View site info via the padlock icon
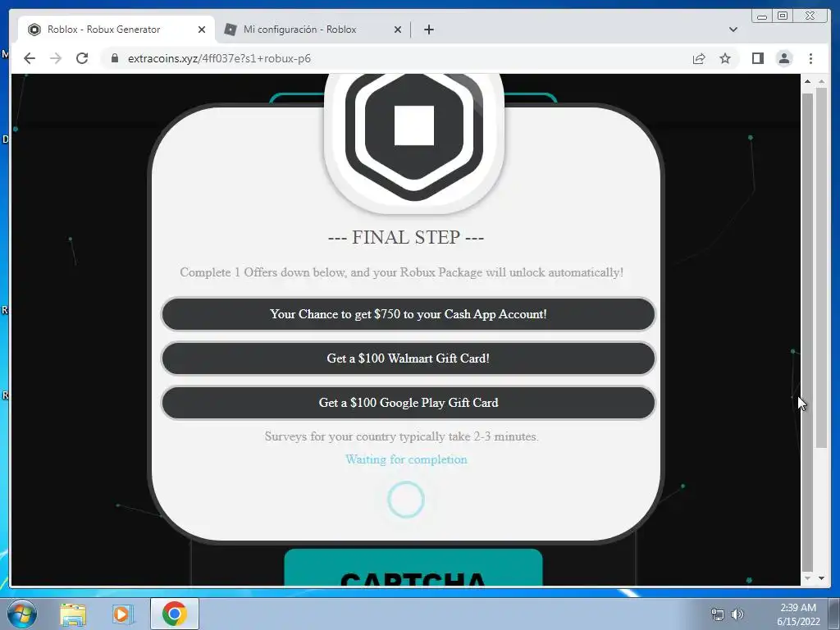 coord(115,58)
